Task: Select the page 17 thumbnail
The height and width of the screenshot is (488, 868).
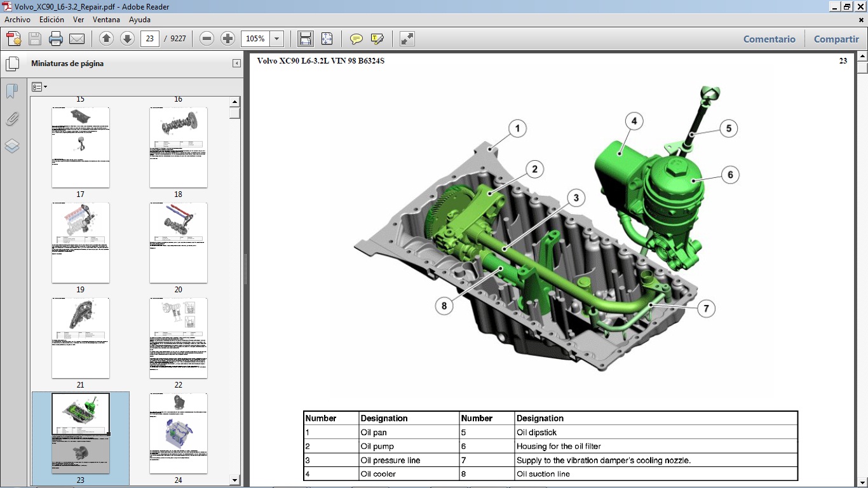Action: pos(81,147)
